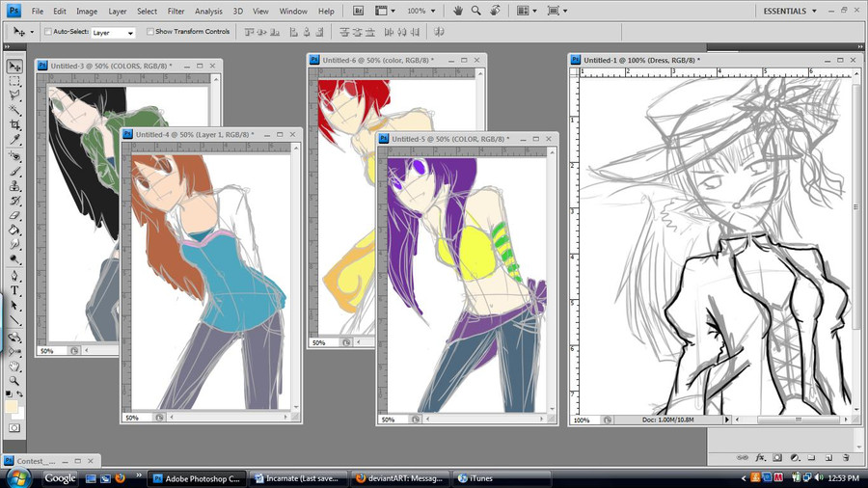The height and width of the screenshot is (488, 868).
Task: Select the 3D Rotate tool
Action: coord(14,337)
